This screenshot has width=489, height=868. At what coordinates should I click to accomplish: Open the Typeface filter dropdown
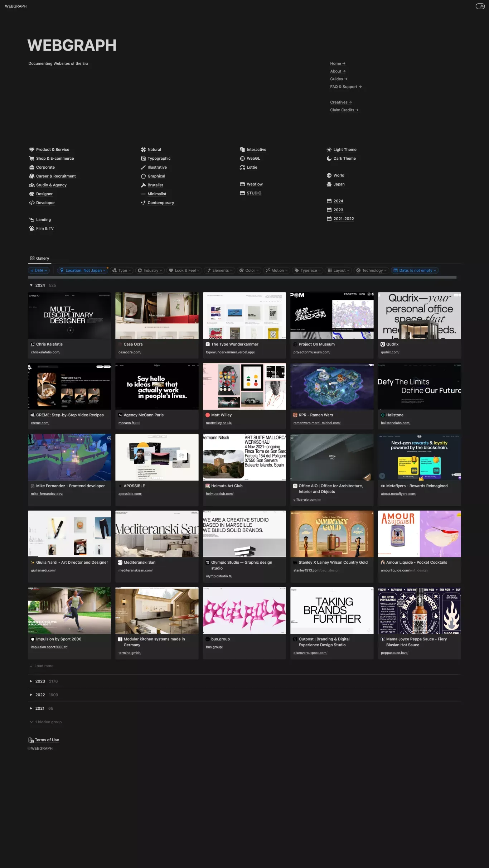(x=308, y=270)
